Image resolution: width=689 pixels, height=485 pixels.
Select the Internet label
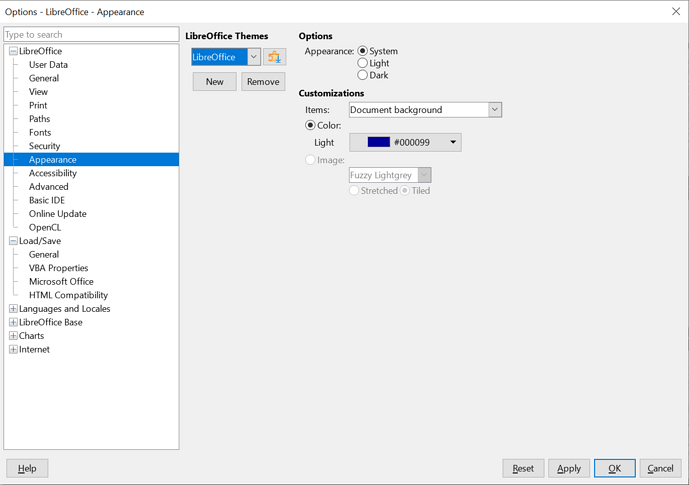[34, 349]
